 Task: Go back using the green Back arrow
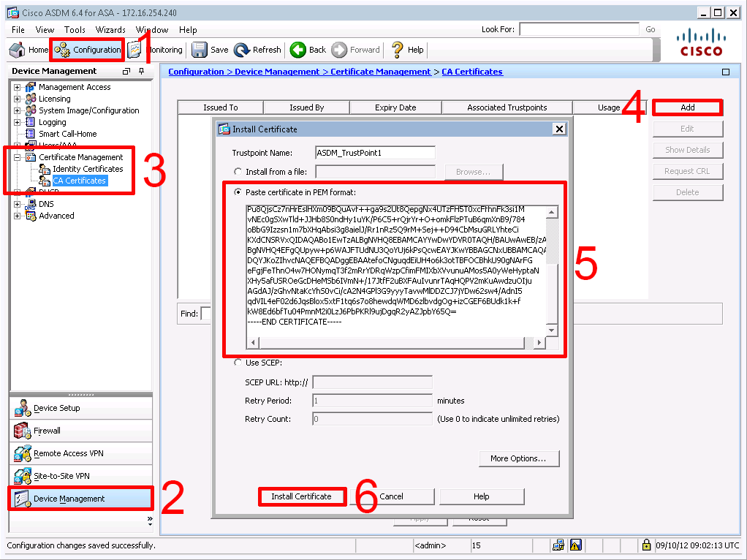coord(297,50)
